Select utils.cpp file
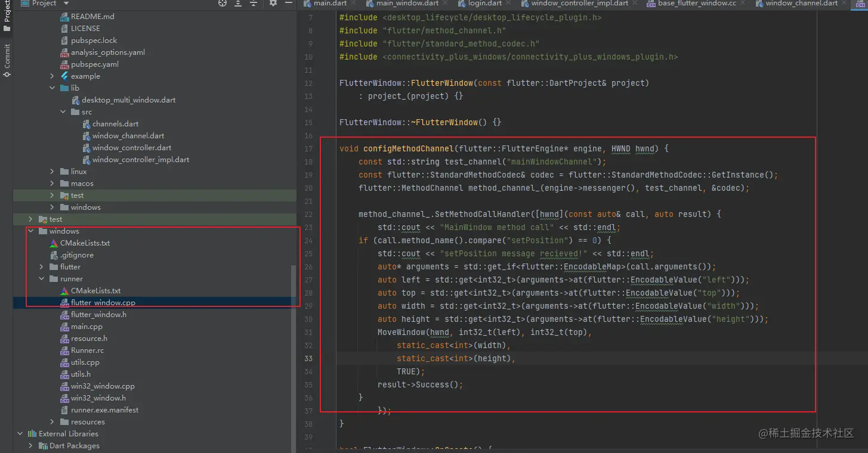868x453 pixels. click(85, 362)
